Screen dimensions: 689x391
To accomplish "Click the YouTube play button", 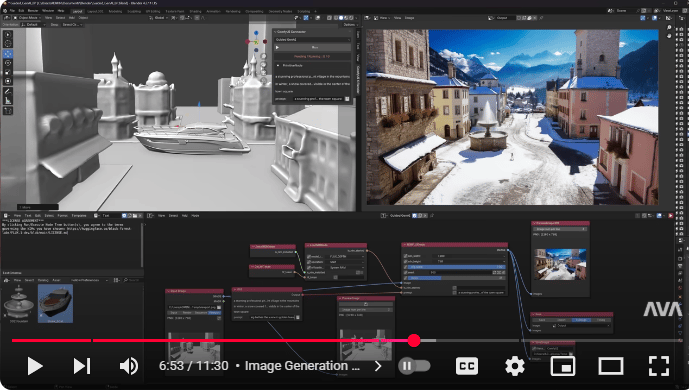I will [x=34, y=366].
